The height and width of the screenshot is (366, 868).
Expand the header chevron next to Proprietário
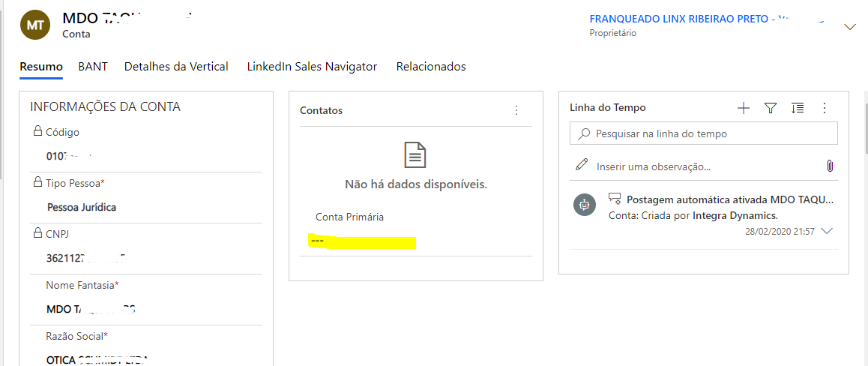click(x=850, y=27)
